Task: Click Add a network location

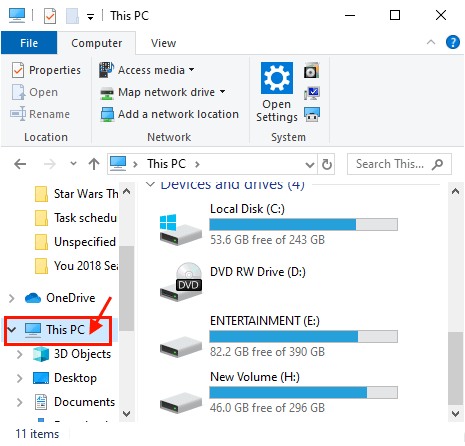Action: 170,114
